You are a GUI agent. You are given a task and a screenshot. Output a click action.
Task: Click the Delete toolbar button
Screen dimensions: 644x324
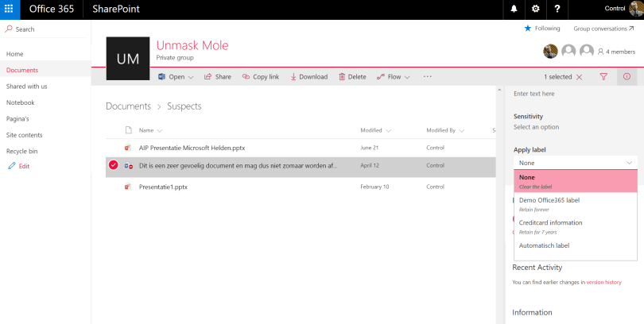(x=352, y=77)
